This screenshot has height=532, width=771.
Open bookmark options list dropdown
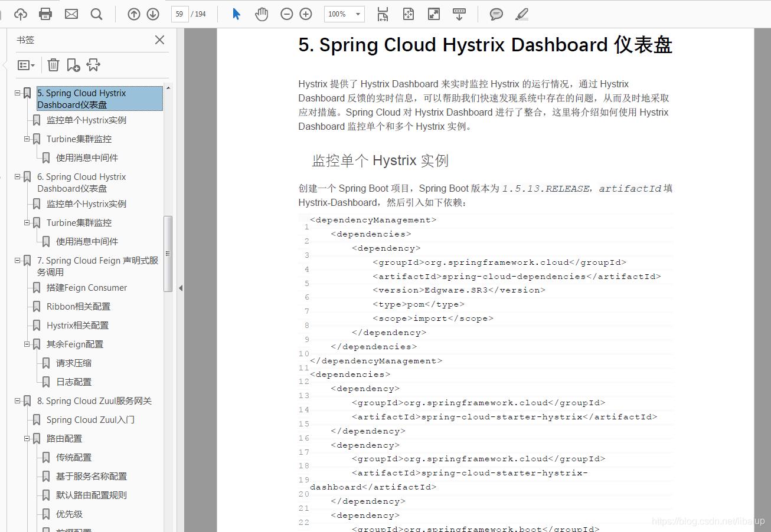click(x=26, y=65)
